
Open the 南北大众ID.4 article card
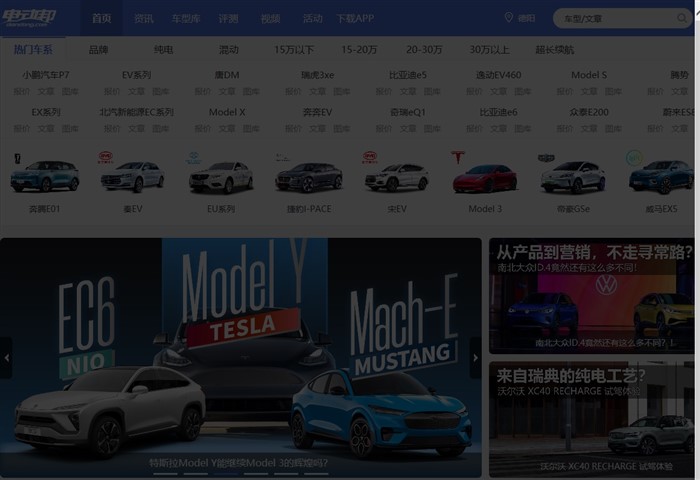click(592, 296)
